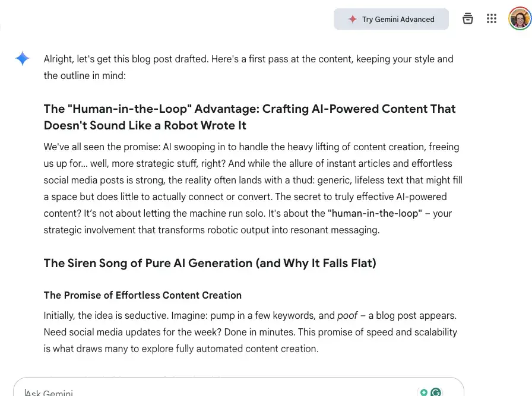Click the Gemini sparkle beside the response
The image size is (532, 396).
coord(22,59)
